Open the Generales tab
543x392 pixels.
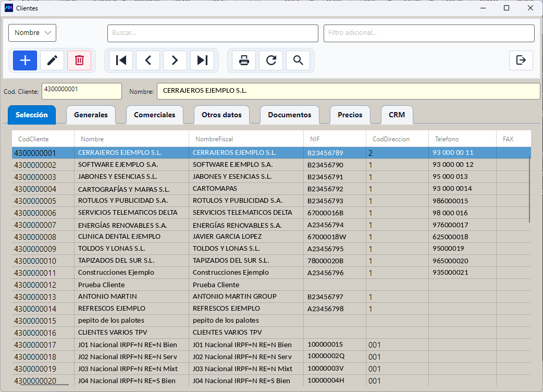(x=91, y=115)
